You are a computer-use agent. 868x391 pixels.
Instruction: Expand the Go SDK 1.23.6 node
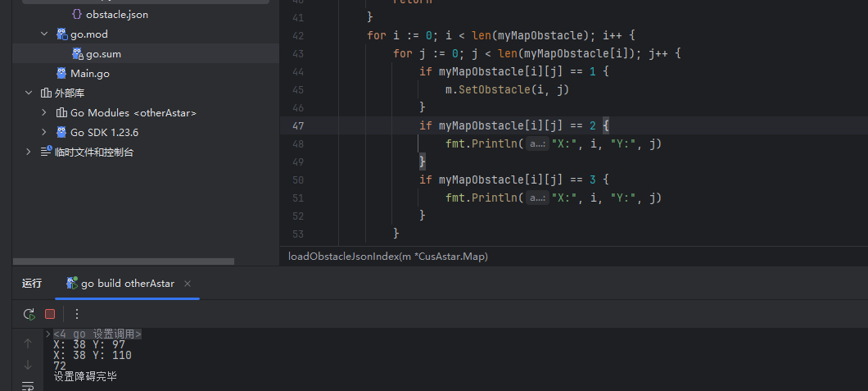click(x=43, y=132)
